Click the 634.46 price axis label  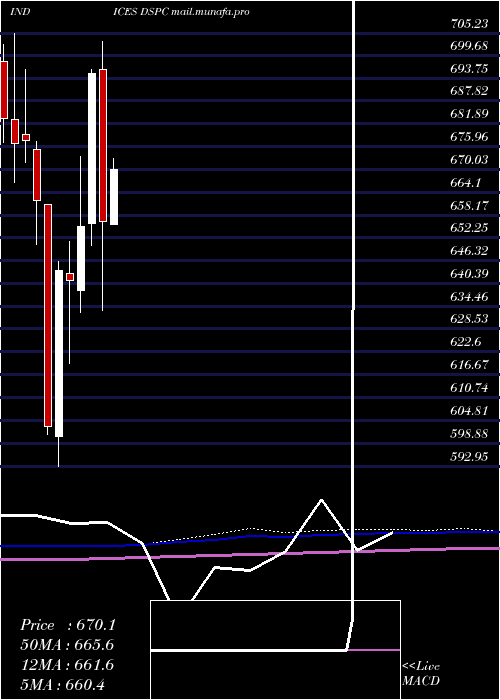469,296
